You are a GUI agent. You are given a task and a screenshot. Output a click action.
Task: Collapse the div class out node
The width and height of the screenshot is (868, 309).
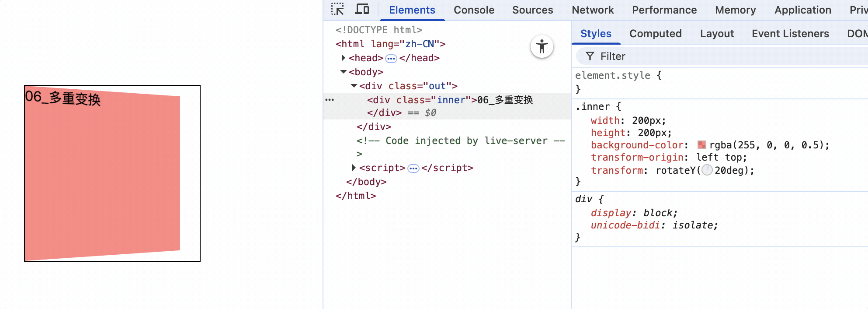354,86
